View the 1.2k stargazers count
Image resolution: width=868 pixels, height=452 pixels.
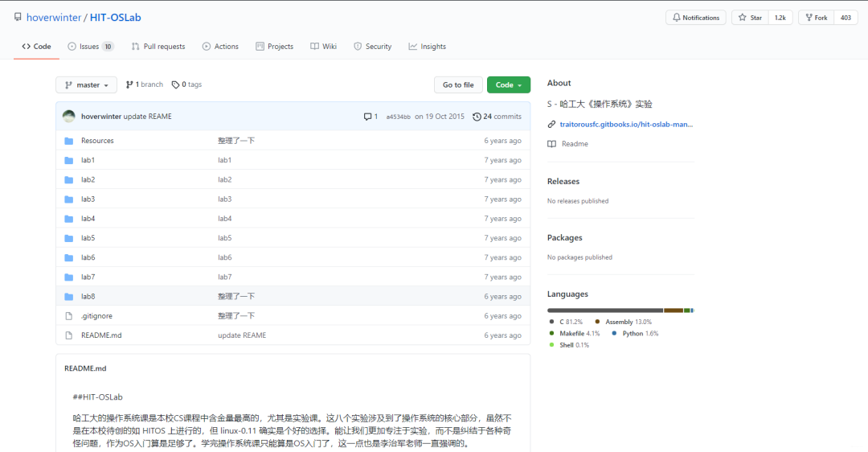click(780, 18)
